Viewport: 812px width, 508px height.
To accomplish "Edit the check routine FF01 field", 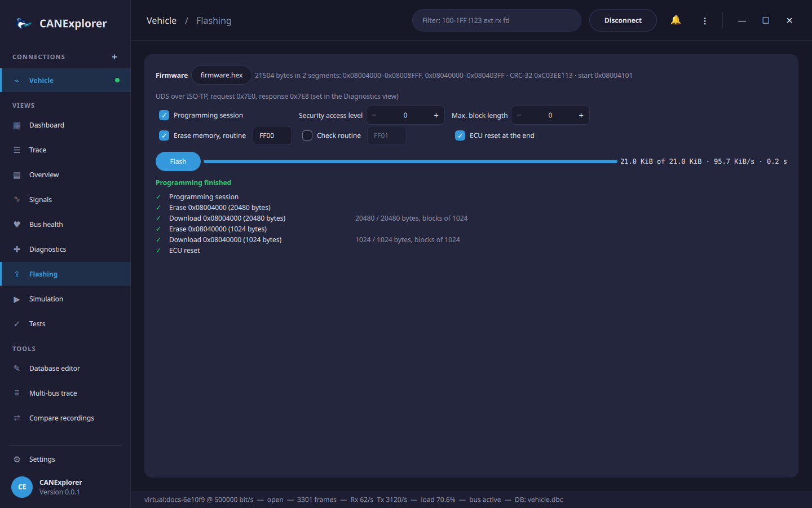I will [387, 135].
